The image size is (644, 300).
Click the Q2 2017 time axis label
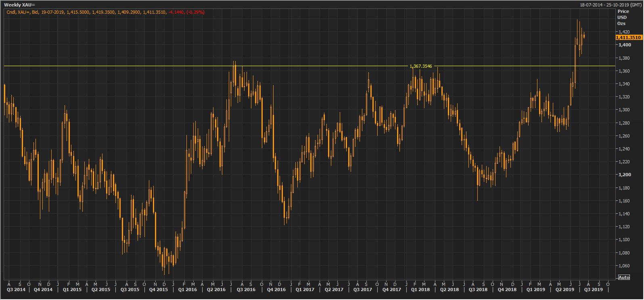(334, 290)
